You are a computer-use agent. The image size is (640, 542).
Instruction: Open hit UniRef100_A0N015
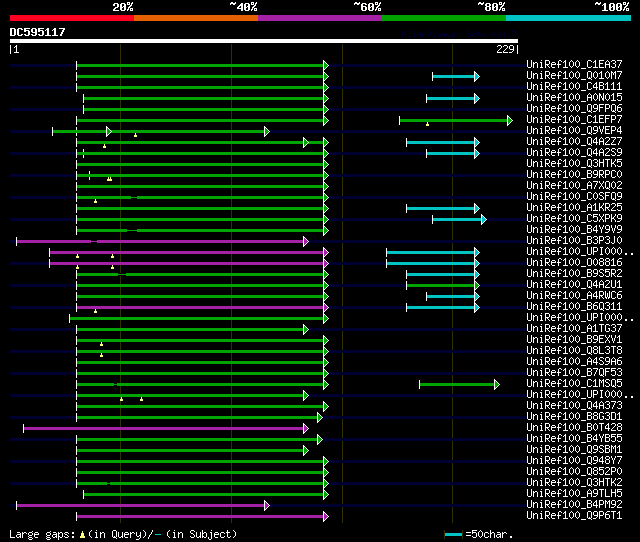click(574, 98)
